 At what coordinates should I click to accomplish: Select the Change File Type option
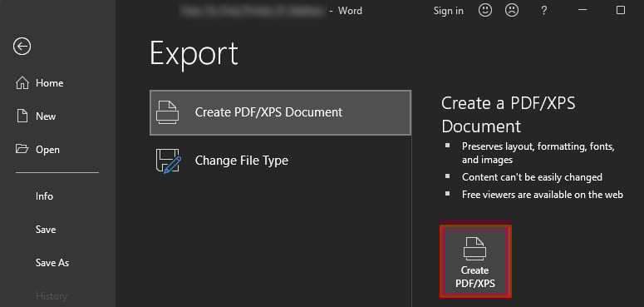(281, 161)
